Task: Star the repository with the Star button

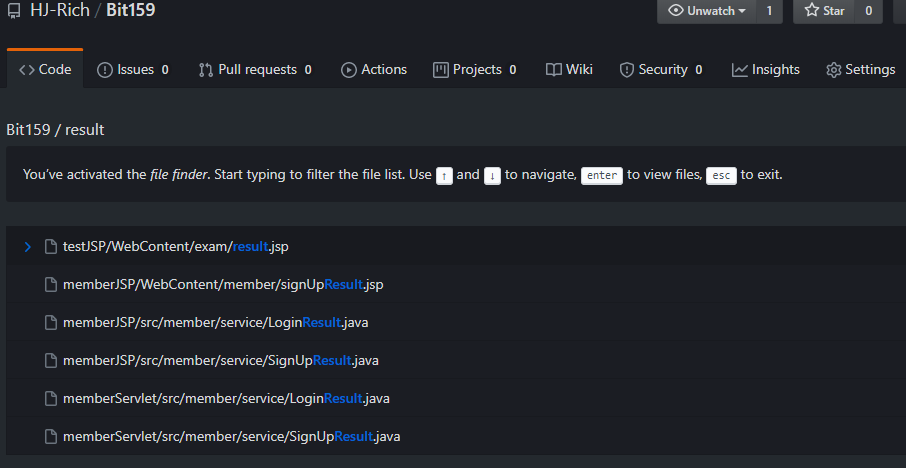Action: point(825,10)
